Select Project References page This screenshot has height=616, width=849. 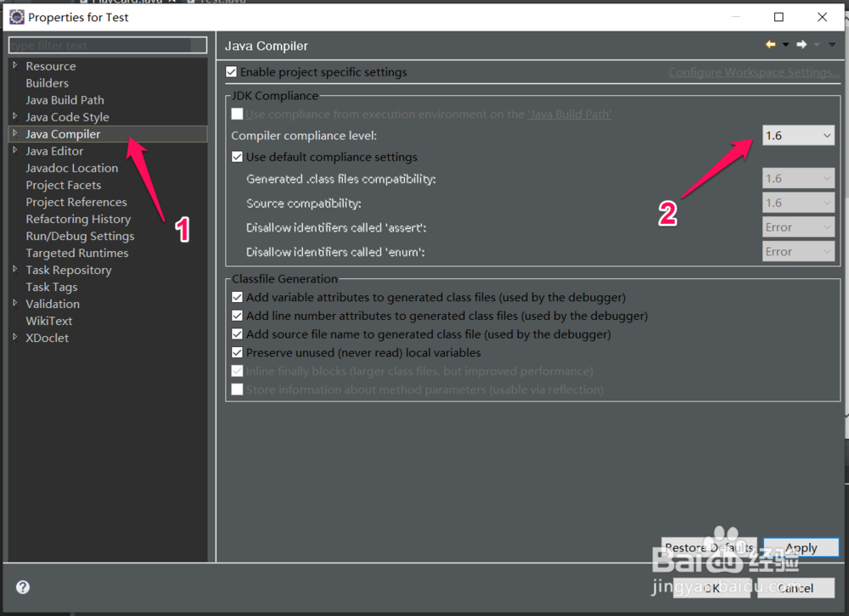pos(76,202)
